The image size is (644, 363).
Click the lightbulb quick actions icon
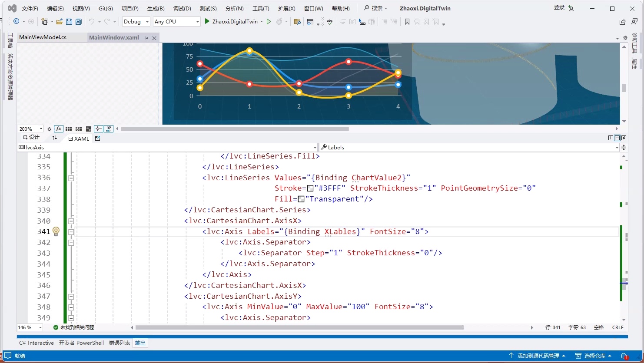click(56, 231)
